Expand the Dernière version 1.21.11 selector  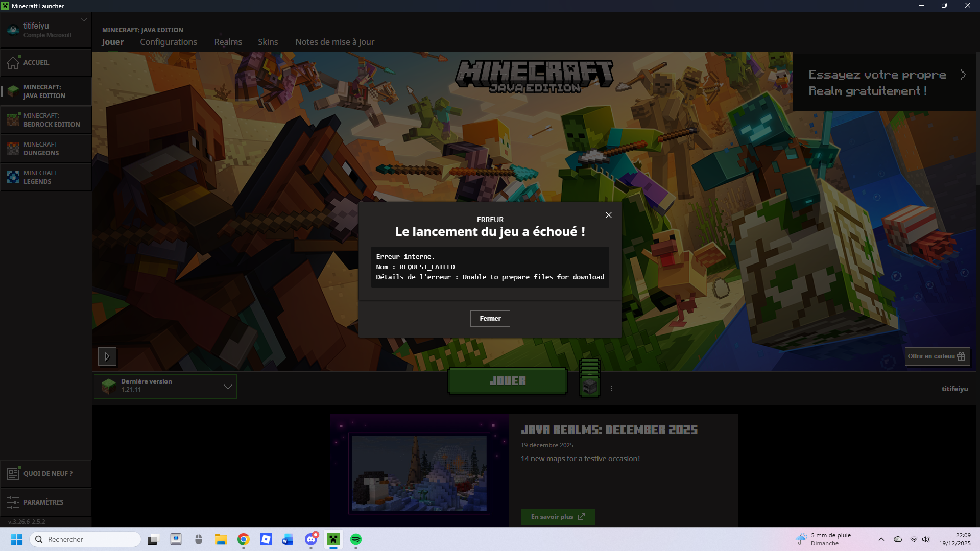tap(165, 386)
